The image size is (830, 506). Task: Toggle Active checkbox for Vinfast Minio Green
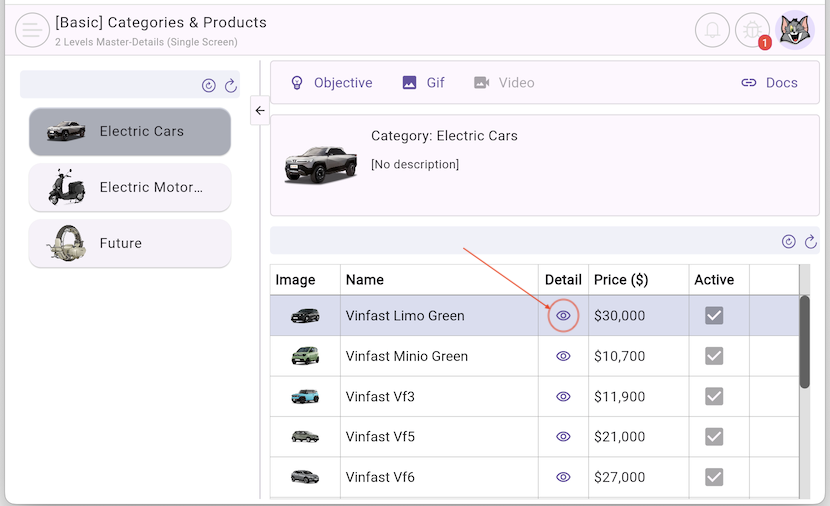[x=714, y=356]
